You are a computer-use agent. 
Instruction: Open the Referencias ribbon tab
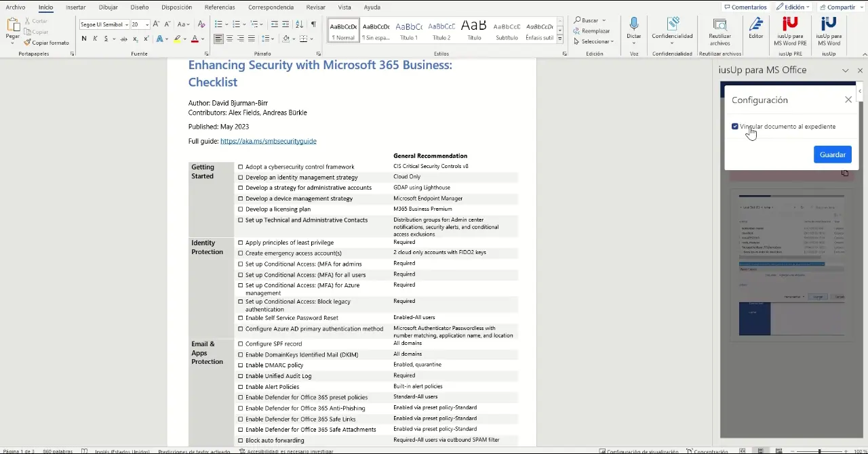tap(220, 7)
